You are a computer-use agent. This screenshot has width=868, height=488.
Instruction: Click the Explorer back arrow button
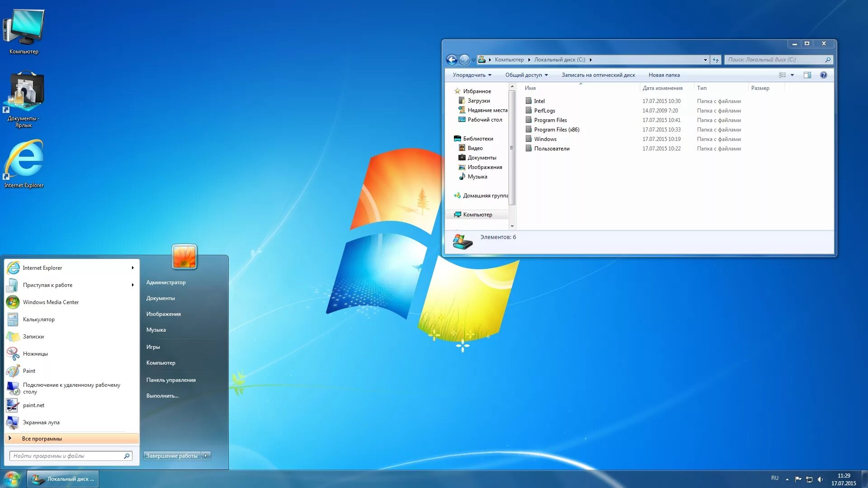click(452, 60)
